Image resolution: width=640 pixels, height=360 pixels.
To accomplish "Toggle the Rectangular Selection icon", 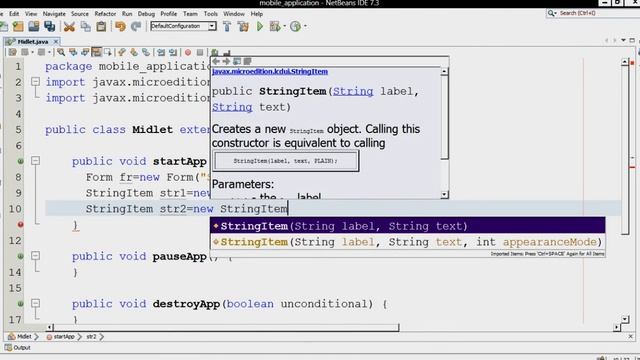I will click(108, 52).
